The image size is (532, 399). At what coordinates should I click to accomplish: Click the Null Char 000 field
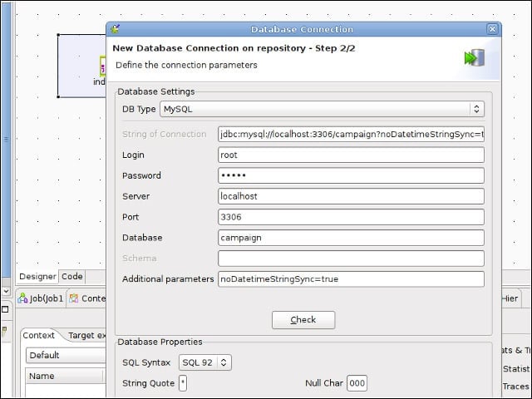[357, 383]
